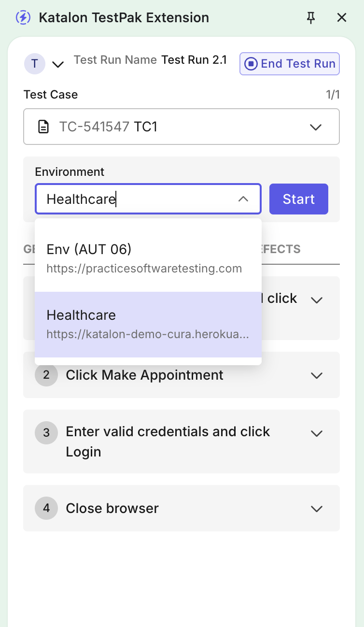
Task: Pin the TestPak extension panel
Action: (x=311, y=18)
